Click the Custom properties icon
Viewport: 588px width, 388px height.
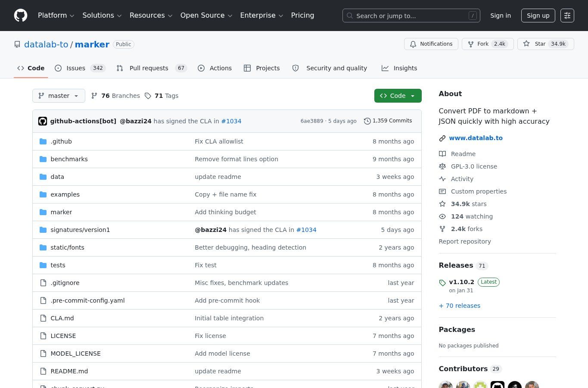pos(442,191)
